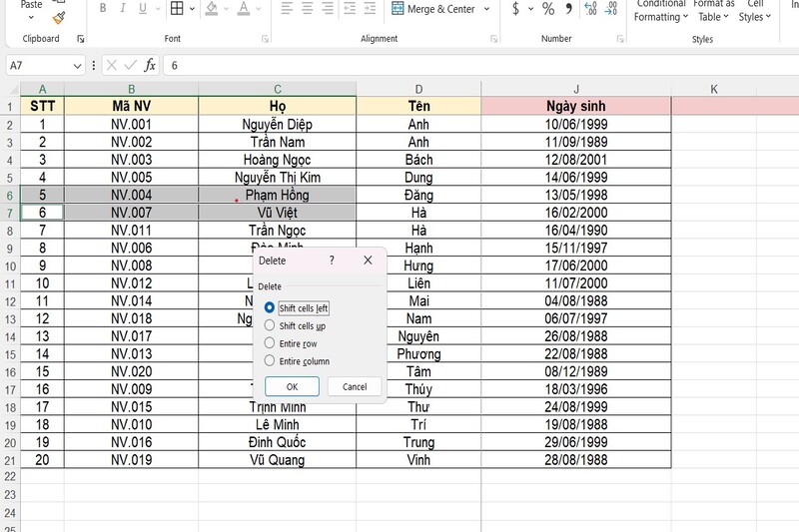
Task: Select the Shift cells up option
Action: point(270,325)
